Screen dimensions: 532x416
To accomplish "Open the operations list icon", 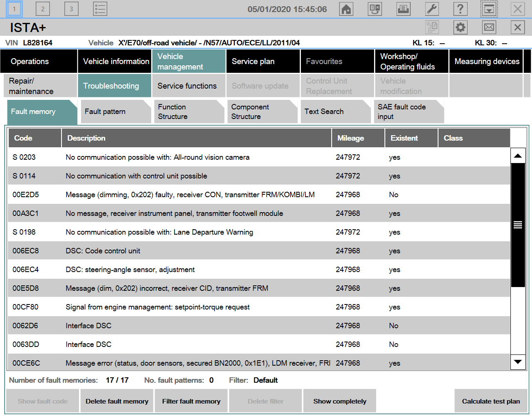I will point(100,9).
